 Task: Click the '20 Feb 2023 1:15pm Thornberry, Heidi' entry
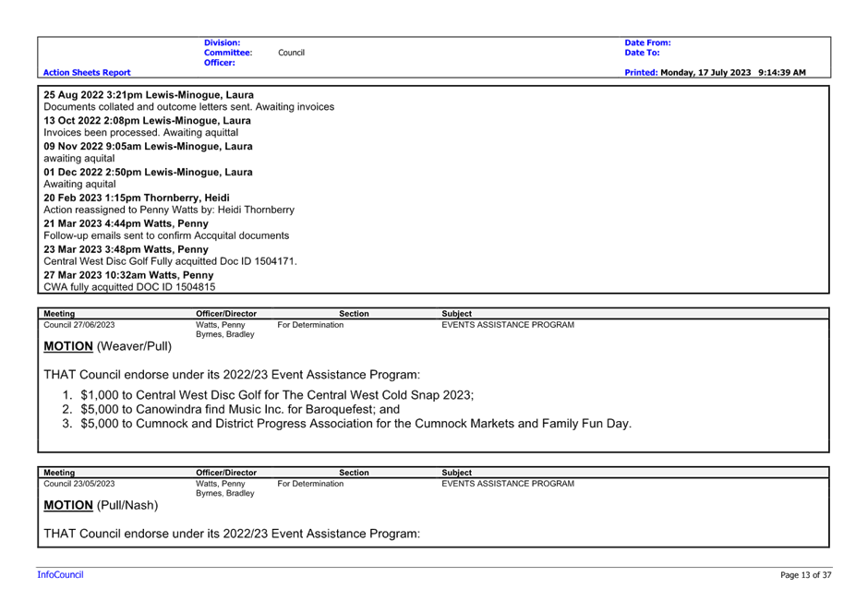137,198
